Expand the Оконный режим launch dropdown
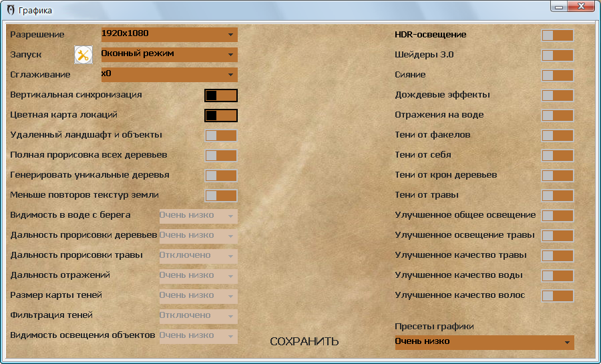This screenshot has height=364, width=601. click(169, 54)
